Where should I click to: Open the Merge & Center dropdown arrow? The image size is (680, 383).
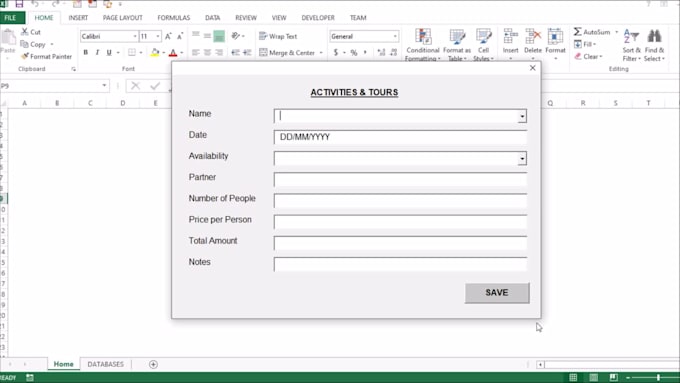click(321, 53)
